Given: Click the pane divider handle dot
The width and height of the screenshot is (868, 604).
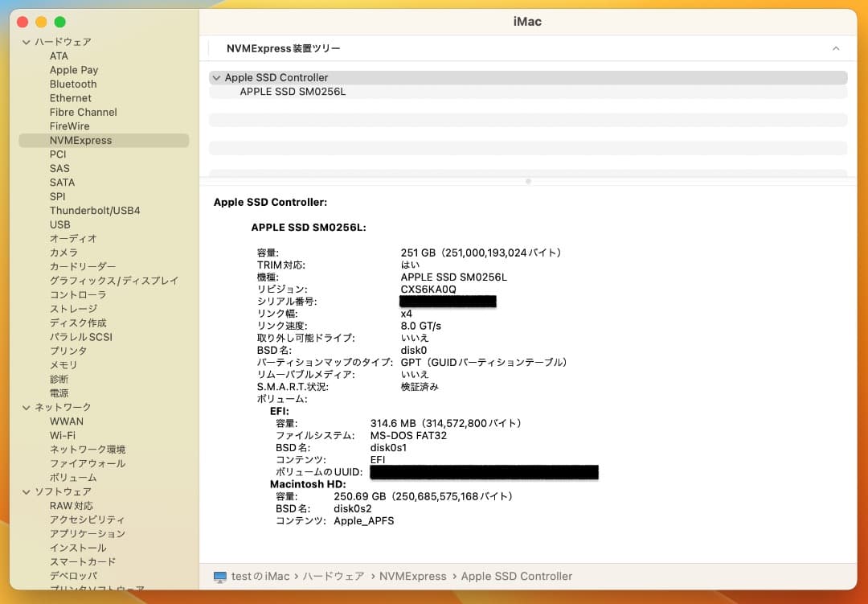Looking at the screenshot, I should click(528, 182).
